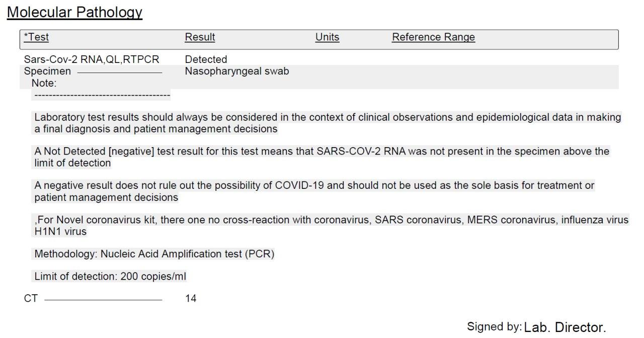Click the Specimen row label
Viewport: 644px width, 338px height.
(47, 71)
